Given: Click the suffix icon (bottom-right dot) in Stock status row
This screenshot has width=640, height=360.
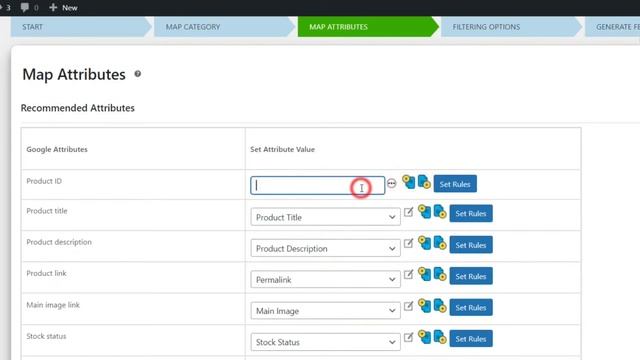Looking at the screenshot, I should coord(440,337).
